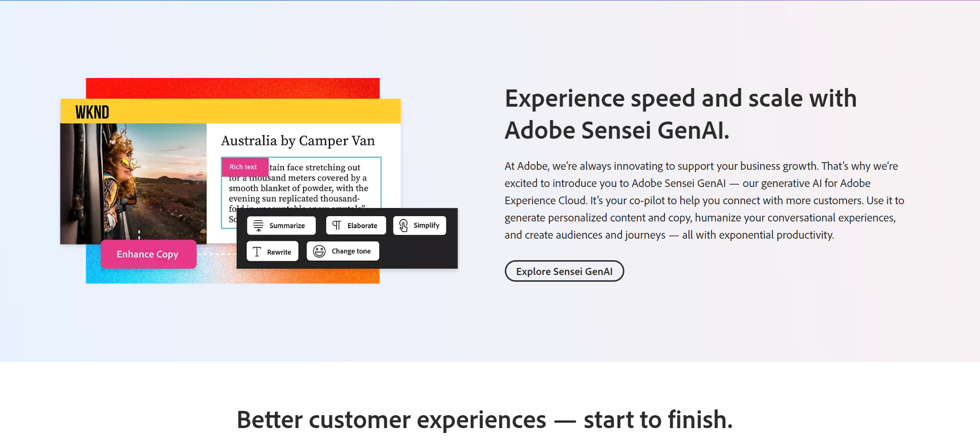Click the Elaborate pilcrow icon
The height and width of the screenshot is (441, 980).
pyautogui.click(x=338, y=225)
